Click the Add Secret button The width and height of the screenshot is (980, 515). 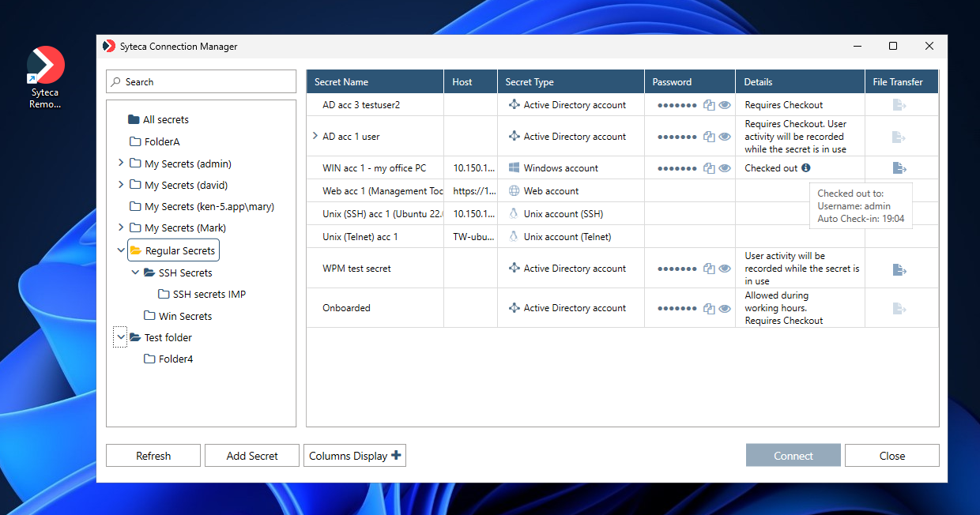pyautogui.click(x=252, y=456)
